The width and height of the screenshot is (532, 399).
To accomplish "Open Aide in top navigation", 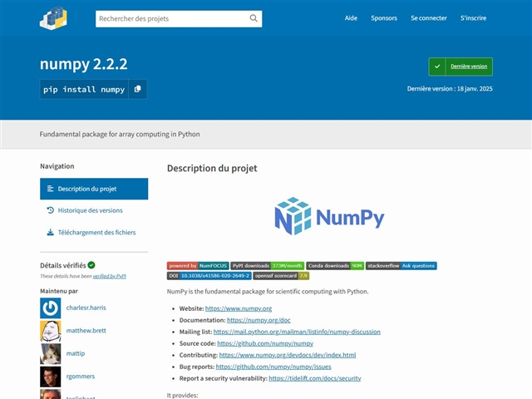I will pos(351,18).
